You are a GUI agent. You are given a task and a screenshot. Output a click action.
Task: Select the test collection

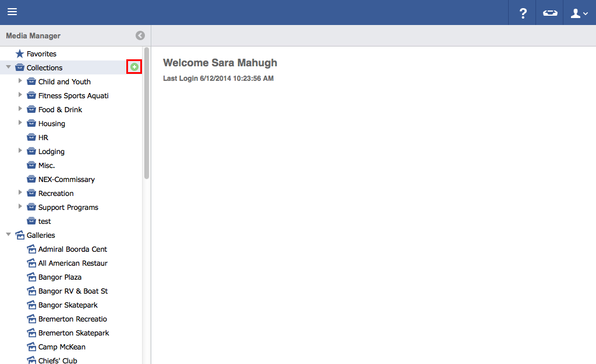45,222
